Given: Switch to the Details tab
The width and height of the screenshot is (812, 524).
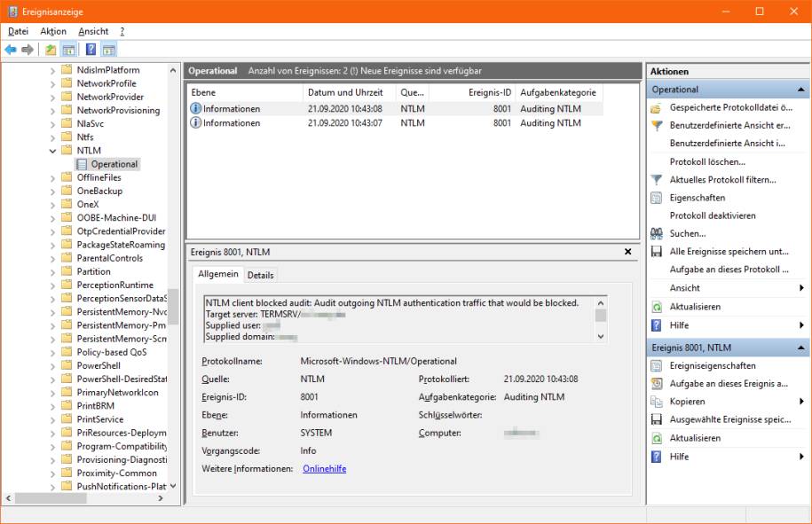Looking at the screenshot, I should pyautogui.click(x=261, y=275).
